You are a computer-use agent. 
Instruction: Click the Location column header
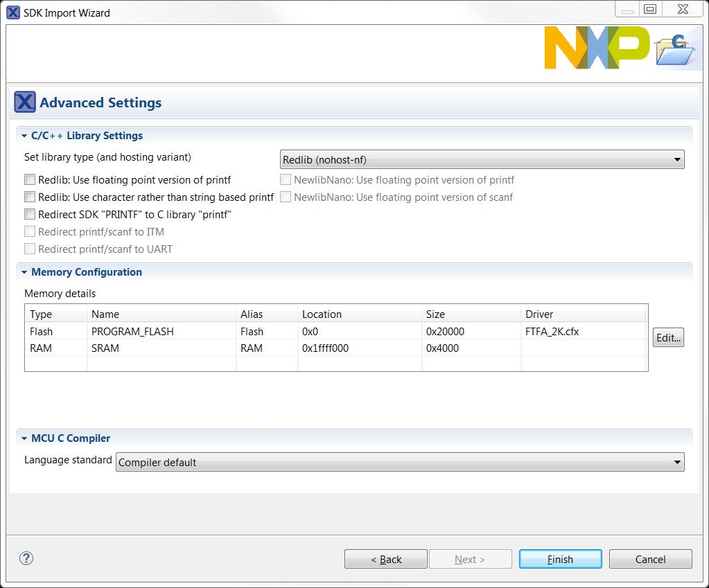322,314
